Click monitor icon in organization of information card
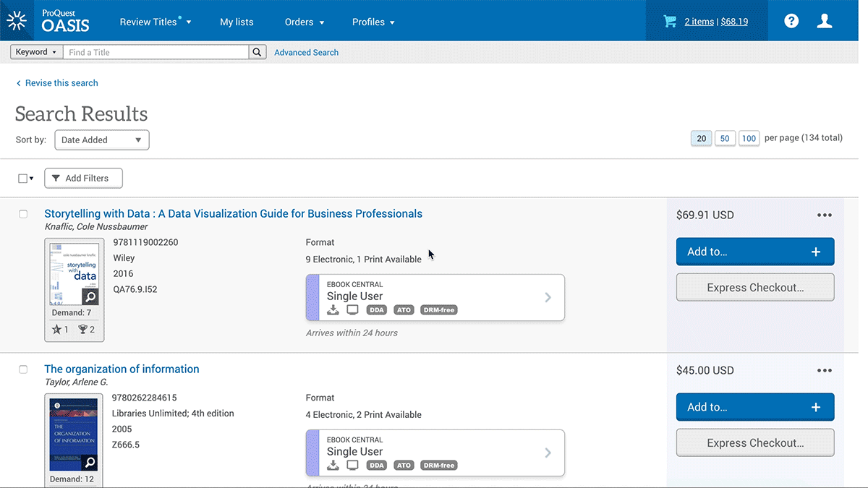The height and width of the screenshot is (488, 868). (352, 466)
